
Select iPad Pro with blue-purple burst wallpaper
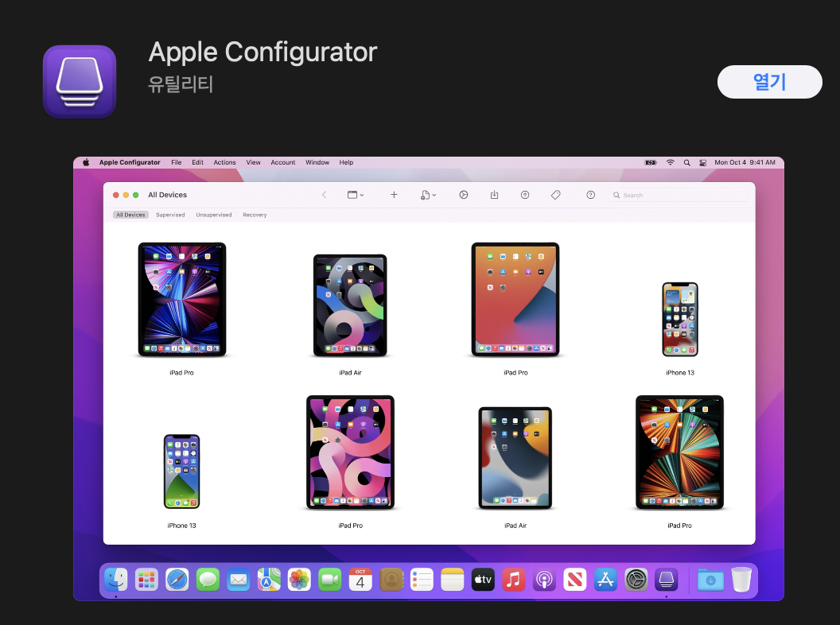pos(181,299)
